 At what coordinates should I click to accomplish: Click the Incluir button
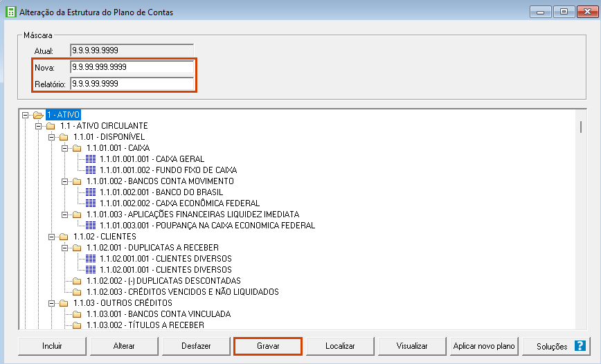point(52,346)
